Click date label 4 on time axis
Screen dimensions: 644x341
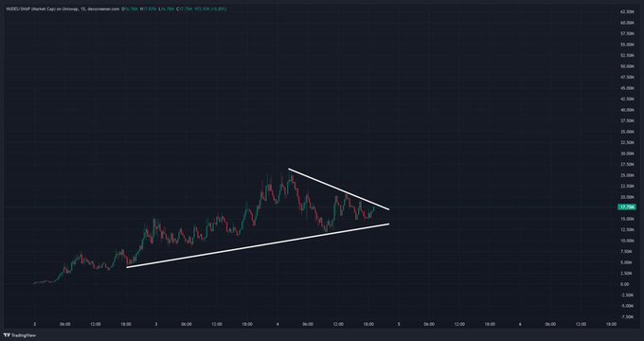tap(277, 324)
